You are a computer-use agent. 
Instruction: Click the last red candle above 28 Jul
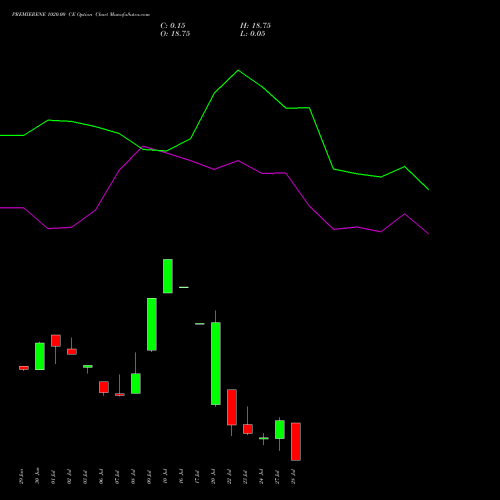[x=296, y=442]
